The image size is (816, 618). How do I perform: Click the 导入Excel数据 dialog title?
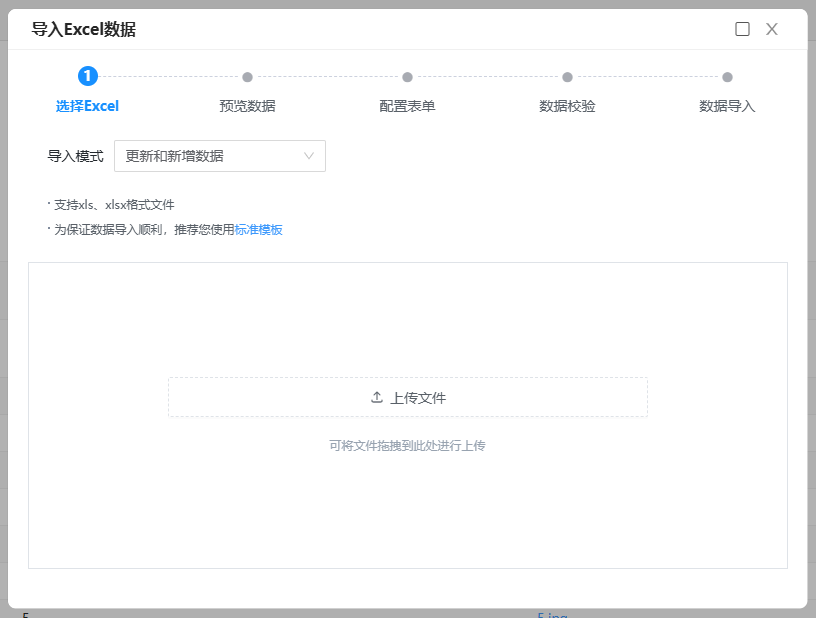[x=84, y=30]
